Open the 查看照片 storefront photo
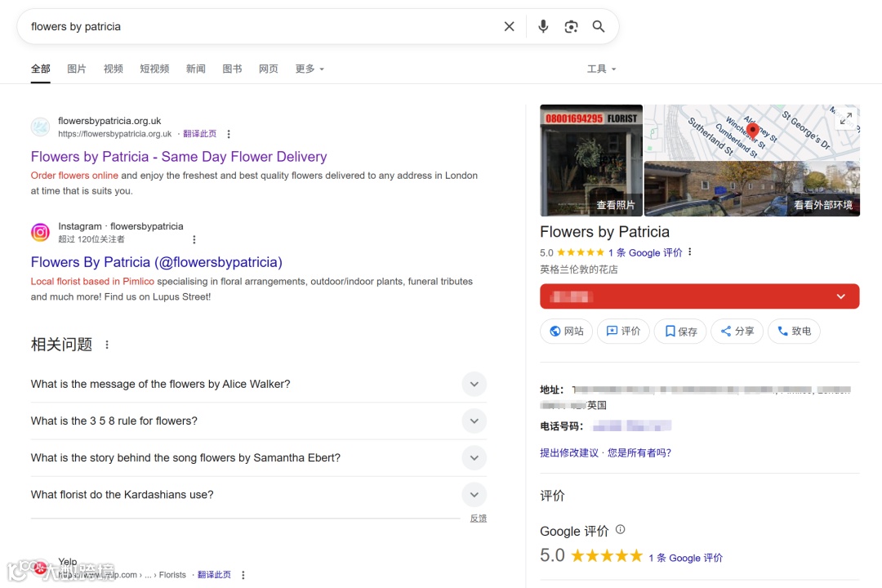 (591, 160)
